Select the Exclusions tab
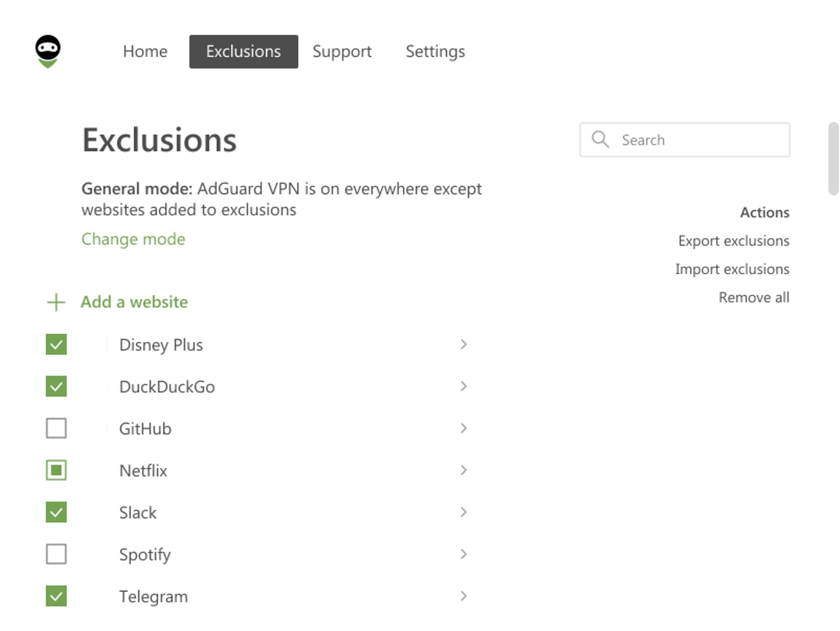 (x=244, y=51)
